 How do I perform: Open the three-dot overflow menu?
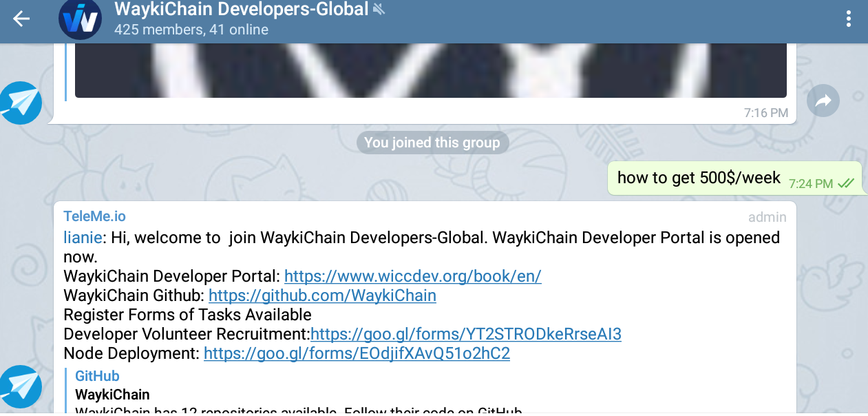click(x=849, y=19)
